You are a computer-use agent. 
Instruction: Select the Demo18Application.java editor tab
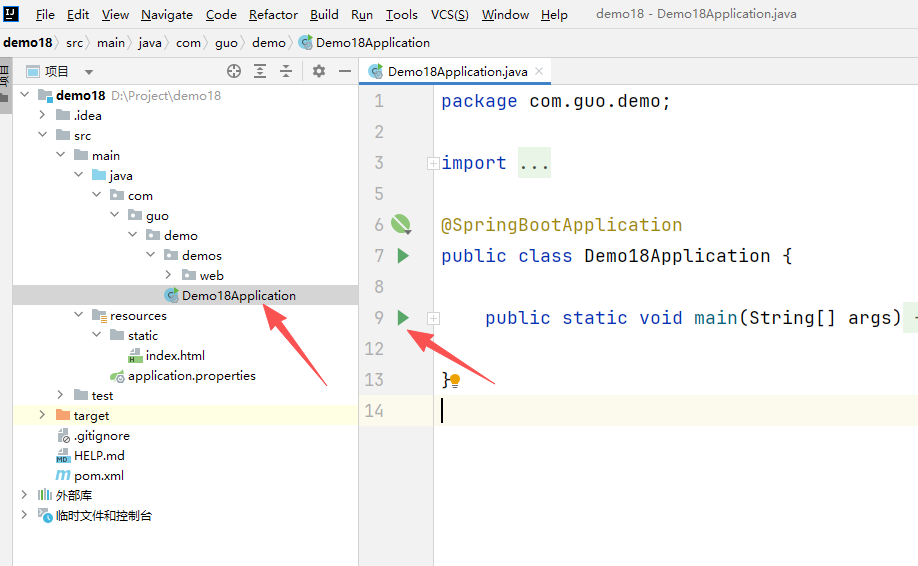coord(457,71)
